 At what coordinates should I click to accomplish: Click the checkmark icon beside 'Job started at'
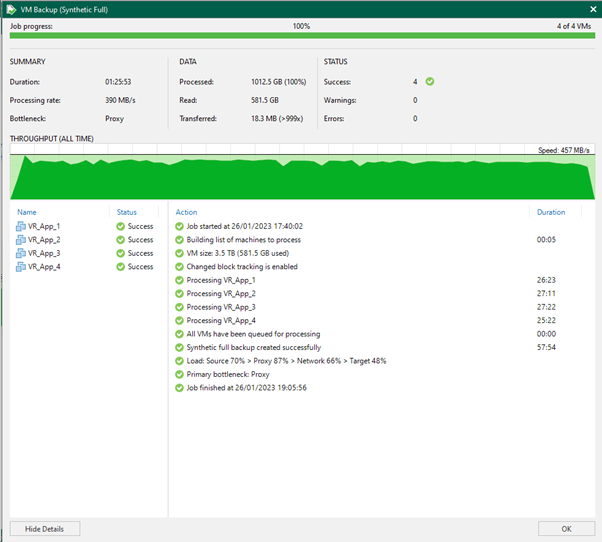tap(179, 226)
